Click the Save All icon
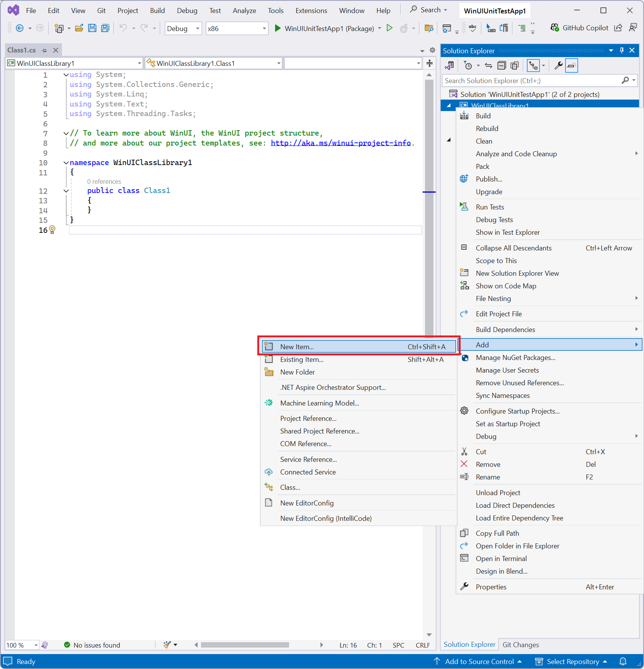The height and width of the screenshot is (669, 644). pyautogui.click(x=105, y=28)
